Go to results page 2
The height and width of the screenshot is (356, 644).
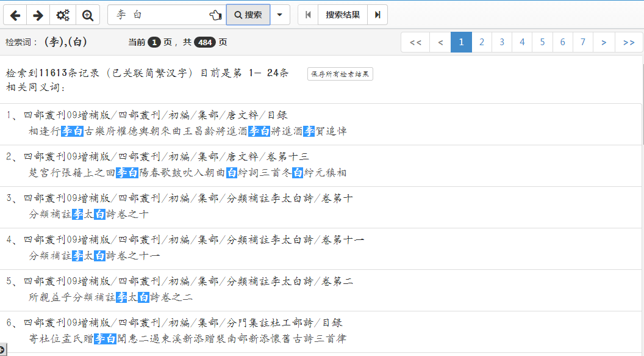click(x=481, y=42)
